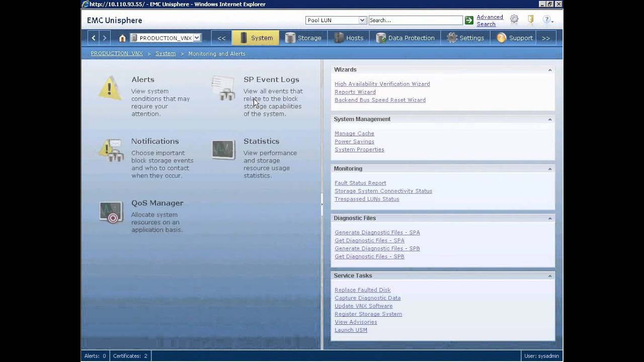Click the Power Savings link

click(354, 142)
